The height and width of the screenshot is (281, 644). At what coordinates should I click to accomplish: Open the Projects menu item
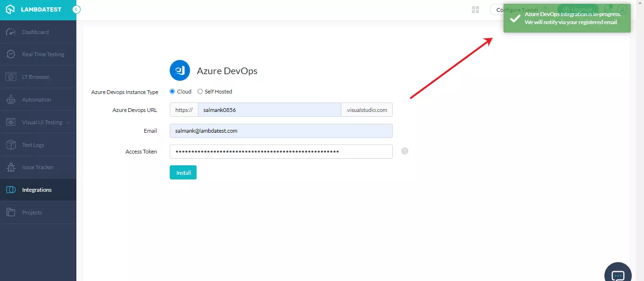tap(11, 212)
